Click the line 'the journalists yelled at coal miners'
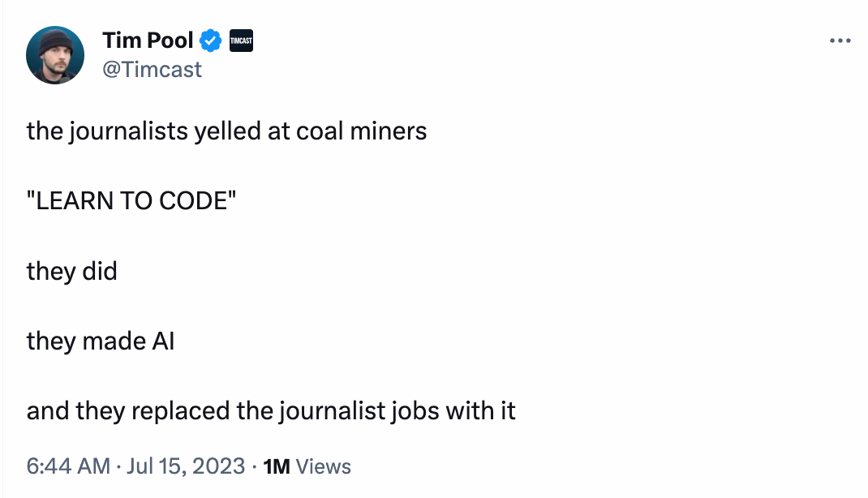868x498 pixels. 227,131
